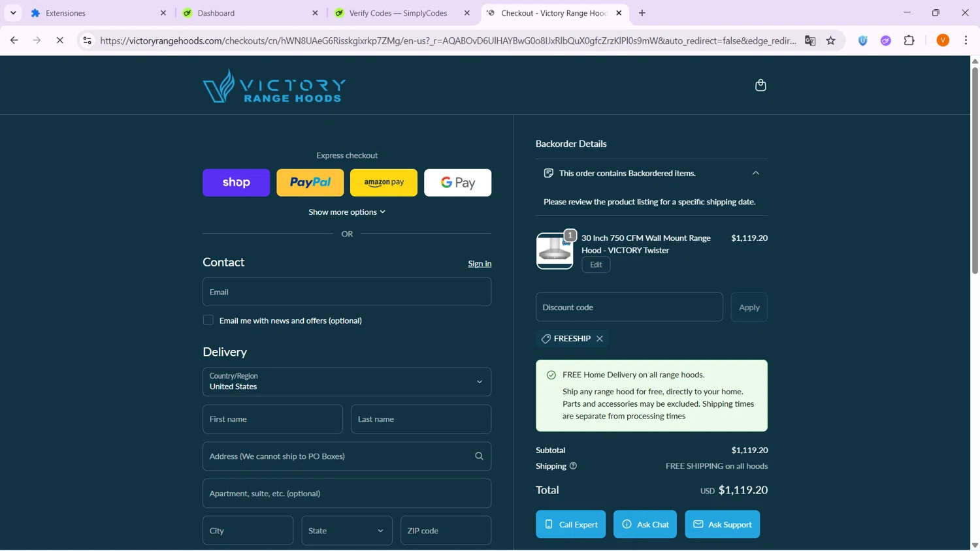The image size is (980, 551).
Task: Focus the Last name field
Action: tap(421, 419)
